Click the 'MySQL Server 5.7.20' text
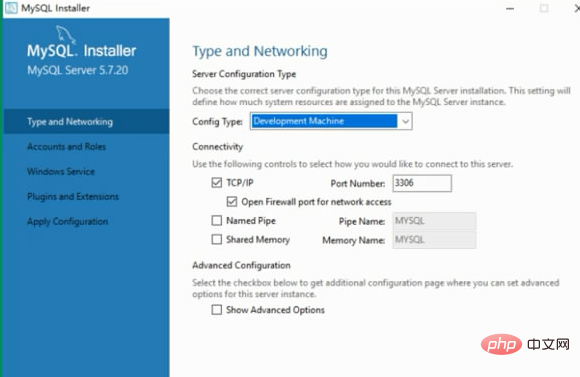Screen dimensions: 580x377 (x=78, y=70)
